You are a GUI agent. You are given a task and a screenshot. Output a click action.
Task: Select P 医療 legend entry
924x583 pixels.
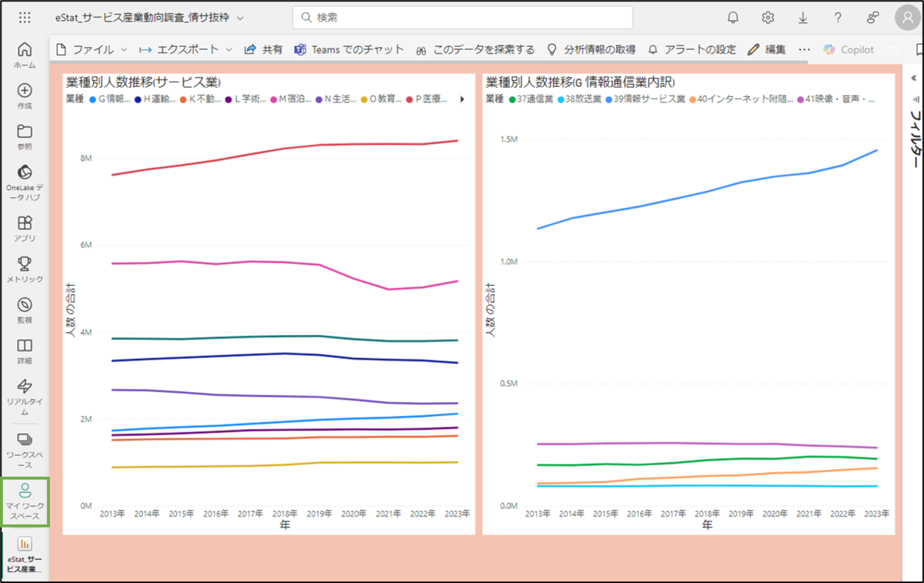(x=427, y=99)
